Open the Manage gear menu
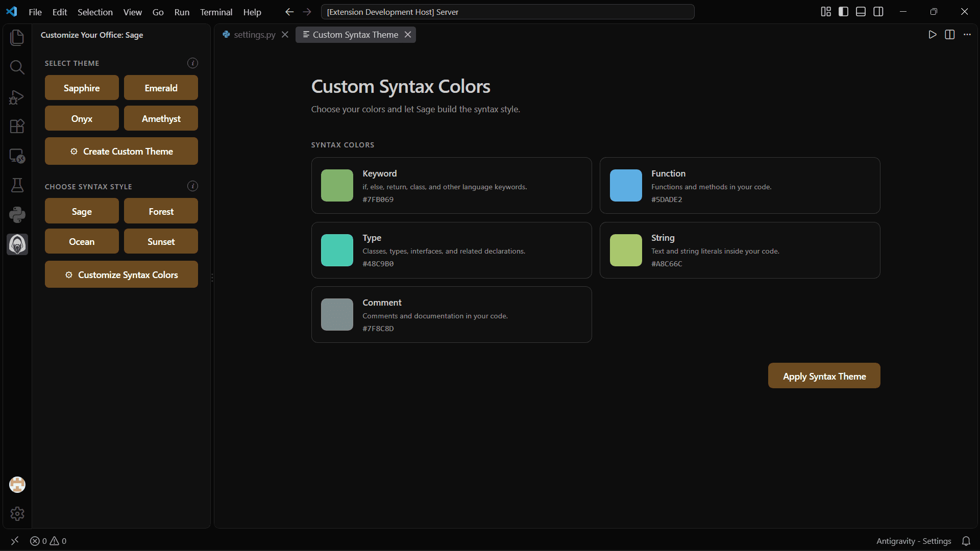The height and width of the screenshot is (551, 980). (x=17, y=514)
